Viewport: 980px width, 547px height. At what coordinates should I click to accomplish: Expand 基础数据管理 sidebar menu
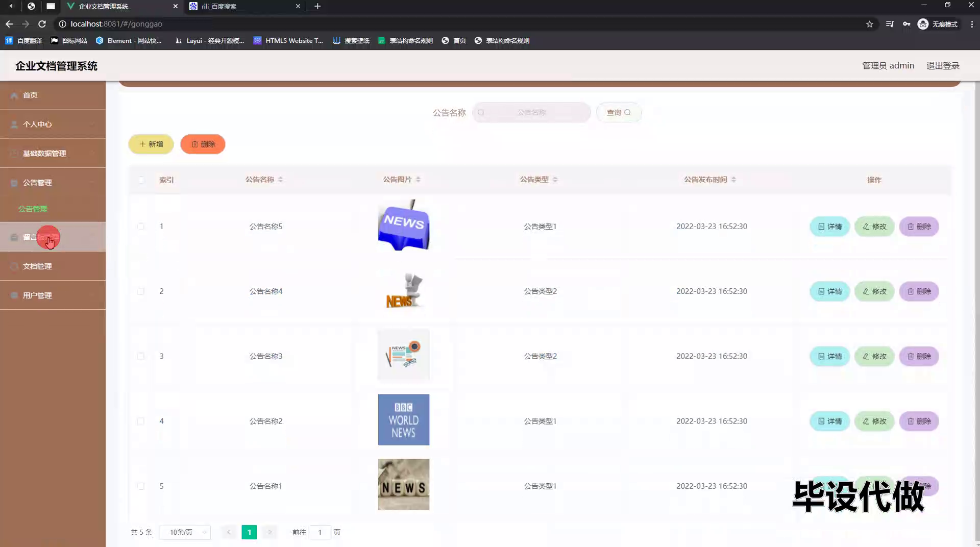tap(53, 153)
